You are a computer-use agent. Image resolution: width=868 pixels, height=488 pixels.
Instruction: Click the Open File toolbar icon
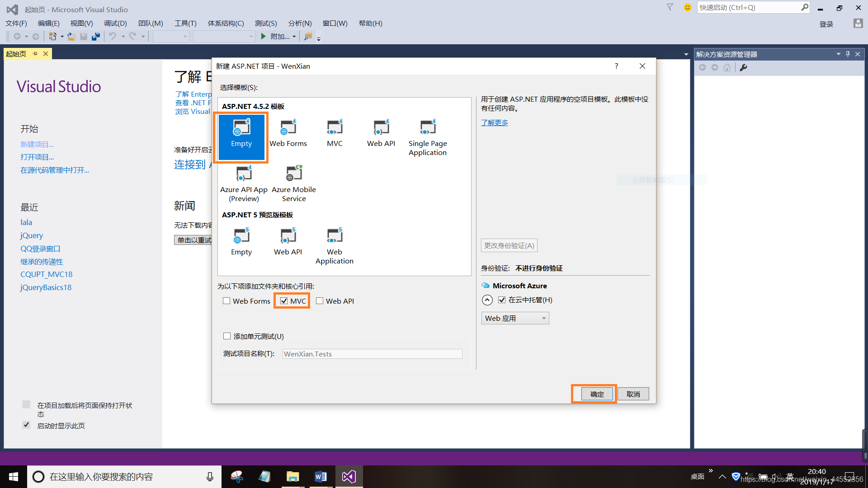71,36
